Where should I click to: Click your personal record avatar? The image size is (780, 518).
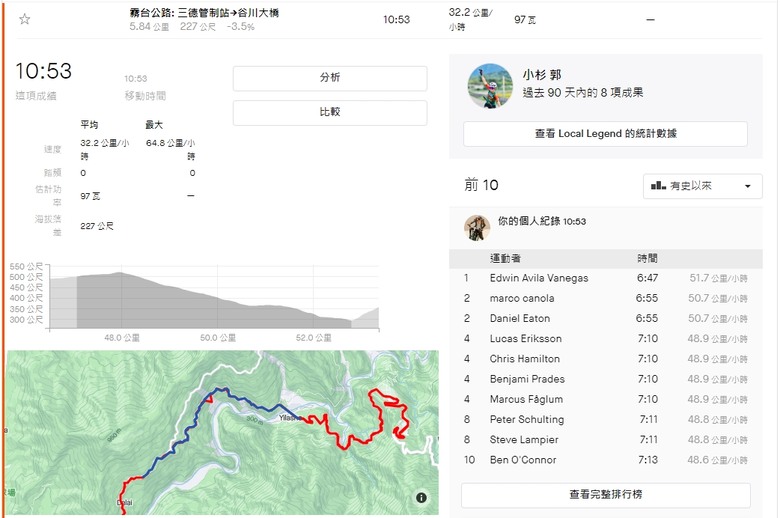(x=477, y=227)
